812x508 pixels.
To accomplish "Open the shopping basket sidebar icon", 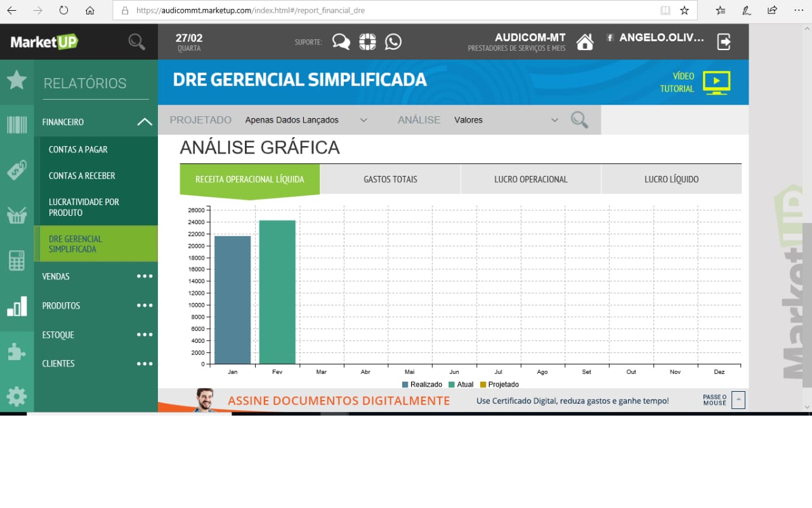I will tap(16, 215).
